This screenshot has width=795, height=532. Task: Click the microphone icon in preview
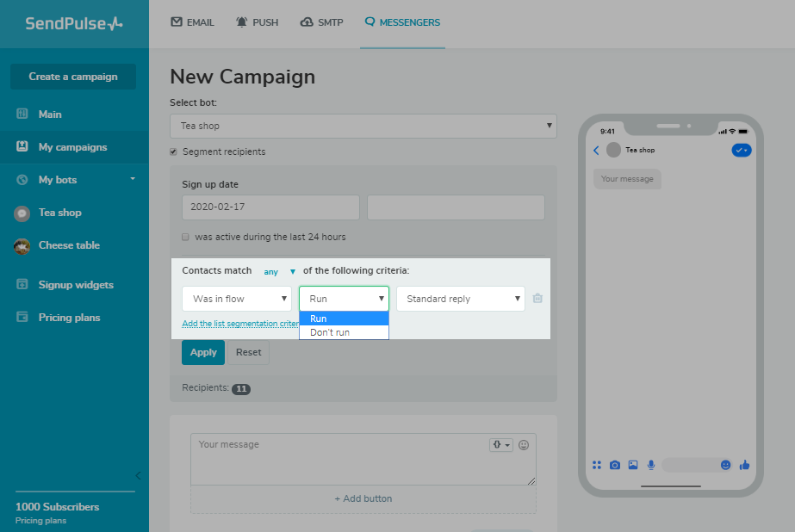tap(651, 465)
